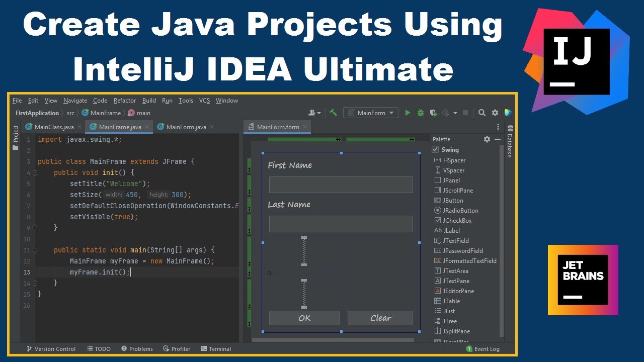Click the FirstApplication breadcrumb
Image resolution: width=644 pixels, height=362 pixels.
tap(37, 113)
